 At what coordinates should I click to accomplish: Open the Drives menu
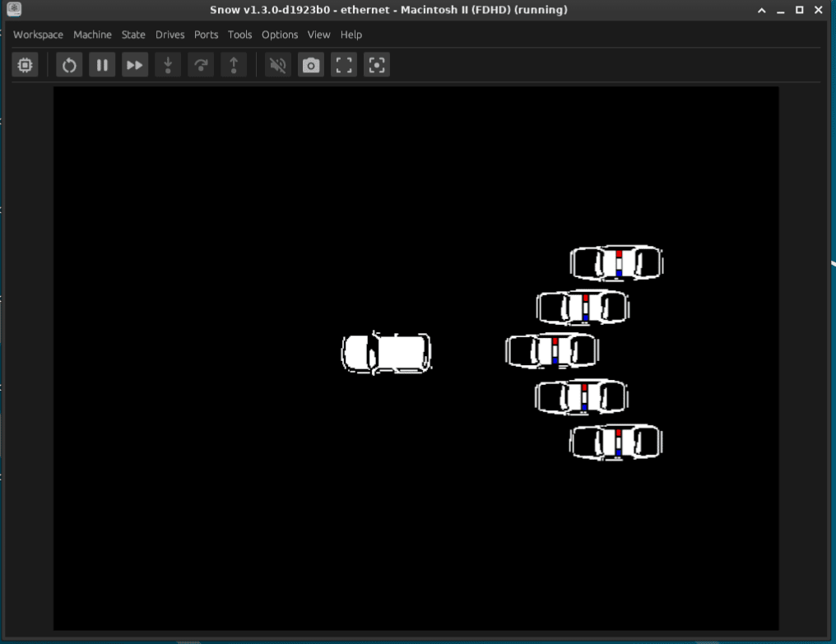170,35
